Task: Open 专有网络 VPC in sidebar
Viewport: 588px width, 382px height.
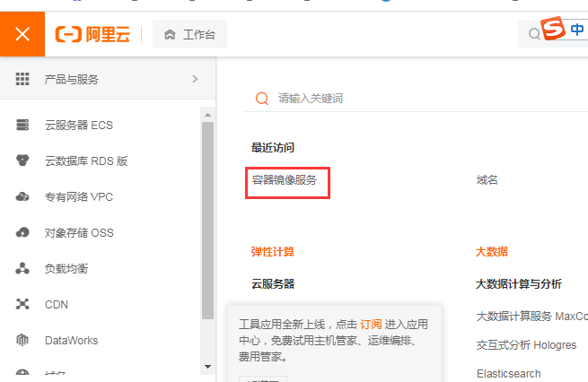Action: [79, 196]
